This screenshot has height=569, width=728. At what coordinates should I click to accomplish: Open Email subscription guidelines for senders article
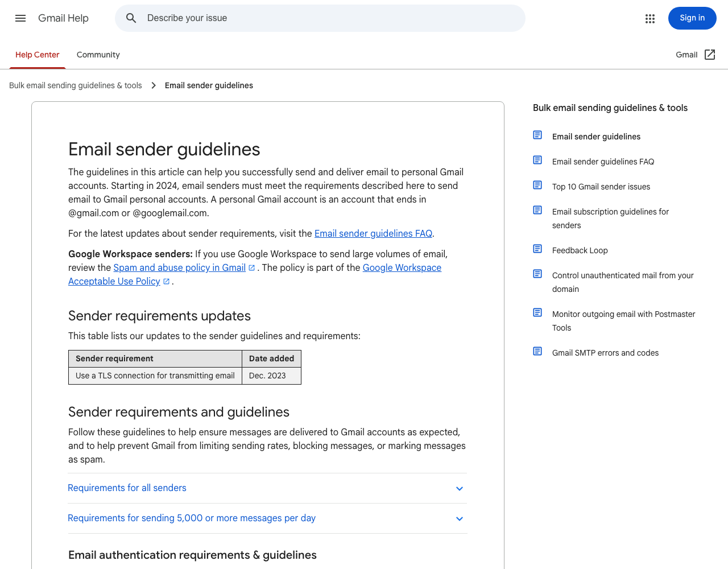point(610,218)
